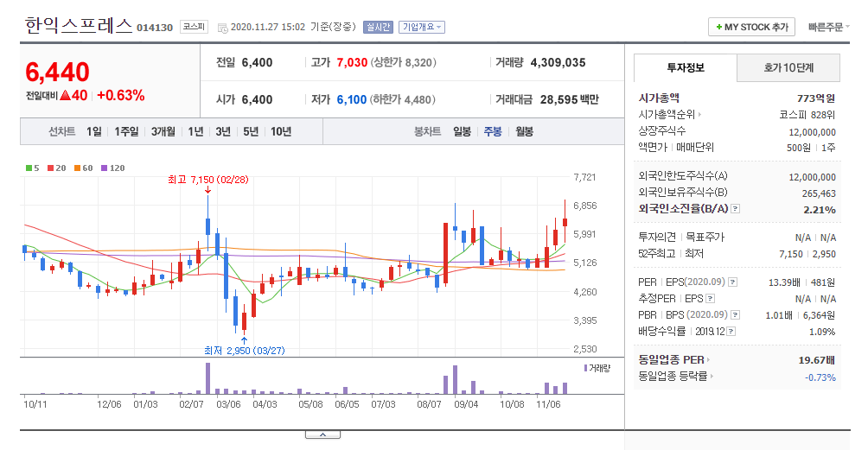Click the 상장주식수 label
The height and width of the screenshot is (450, 868).
[662, 131]
